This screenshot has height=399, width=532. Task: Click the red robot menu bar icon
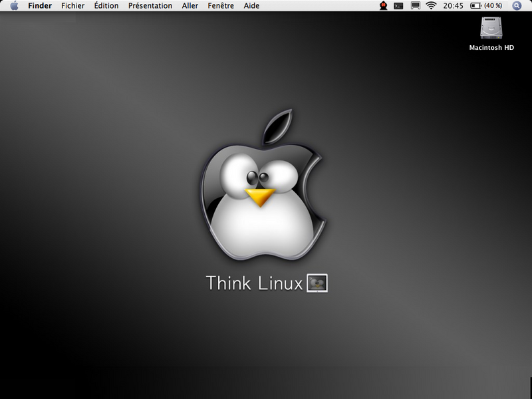coord(383,6)
